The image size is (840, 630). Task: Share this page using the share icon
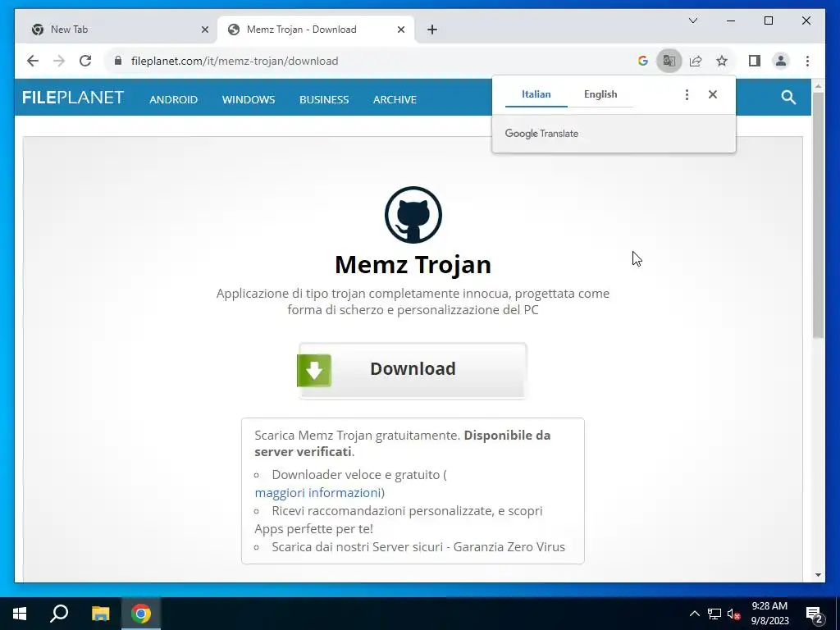pyautogui.click(x=696, y=61)
